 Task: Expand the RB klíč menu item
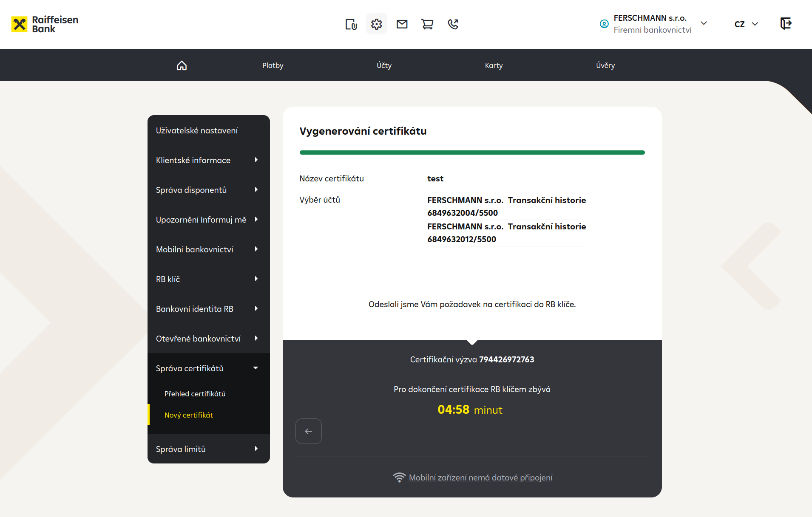pos(208,279)
